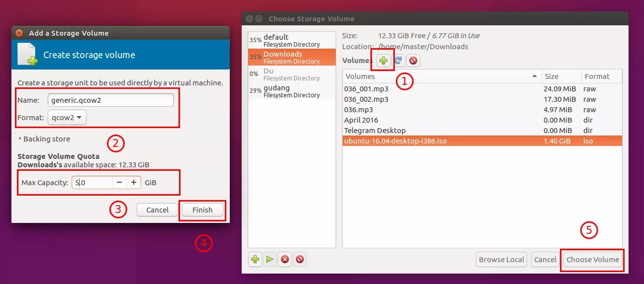This screenshot has width=644, height=284.
Task: Delete the pool with bottom red circle icon
Action: pos(299,259)
